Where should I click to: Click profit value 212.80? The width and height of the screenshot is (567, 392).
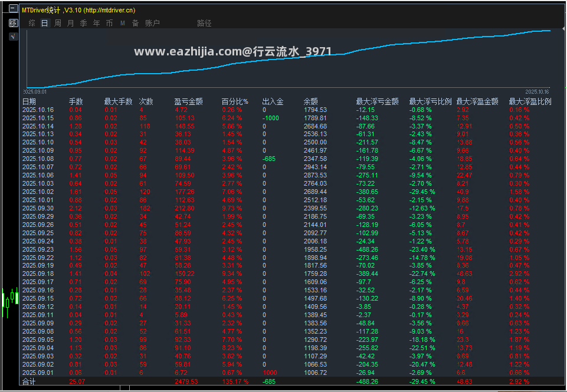coord(185,208)
